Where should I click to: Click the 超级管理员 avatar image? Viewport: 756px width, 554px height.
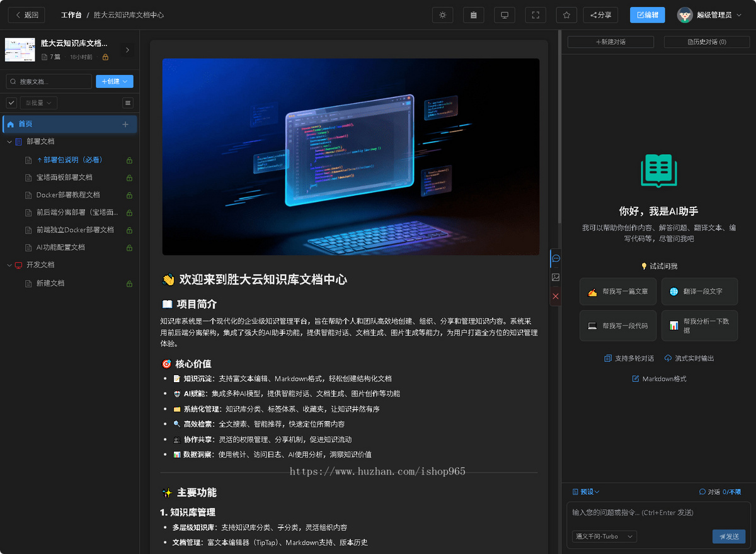[685, 15]
